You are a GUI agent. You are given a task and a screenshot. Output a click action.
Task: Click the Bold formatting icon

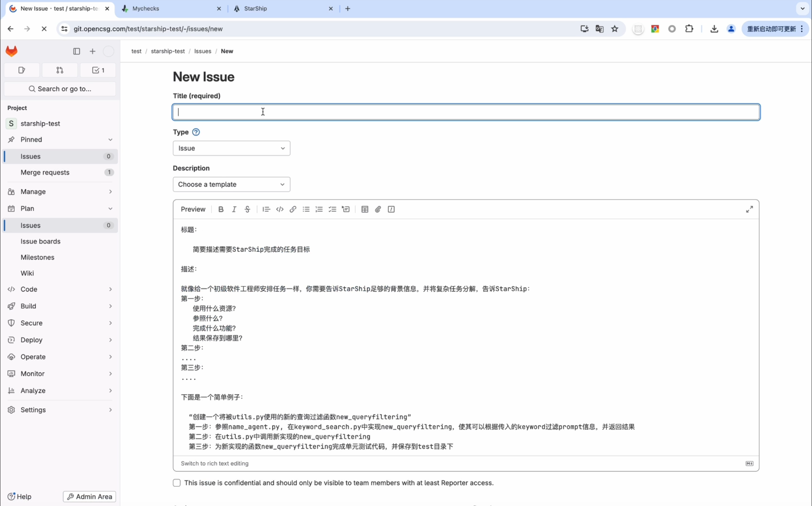[221, 209]
